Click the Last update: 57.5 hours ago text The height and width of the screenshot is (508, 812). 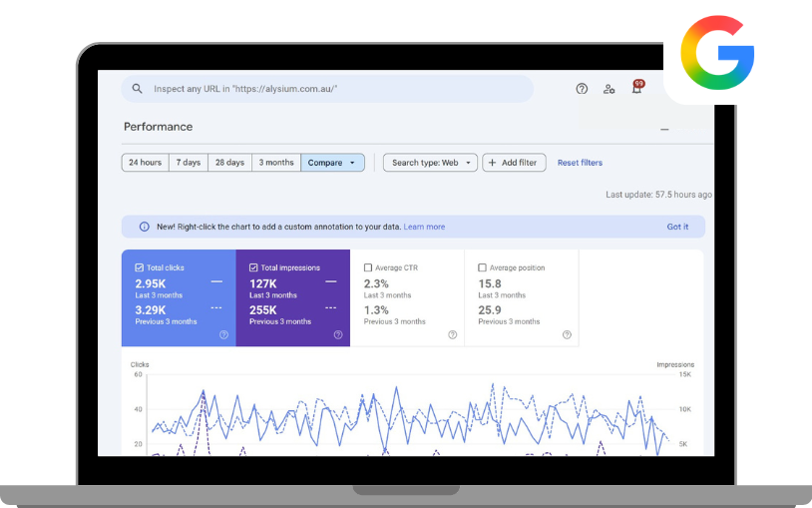pos(658,195)
